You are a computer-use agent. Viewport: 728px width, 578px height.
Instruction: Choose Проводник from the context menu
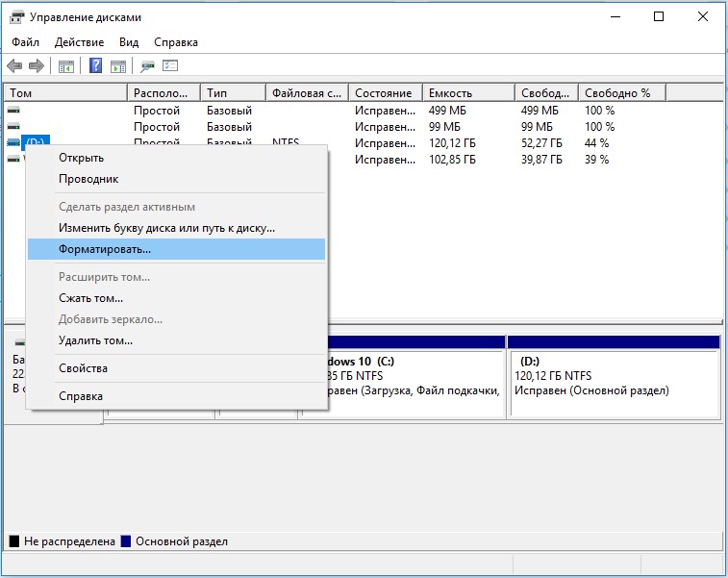176,179
